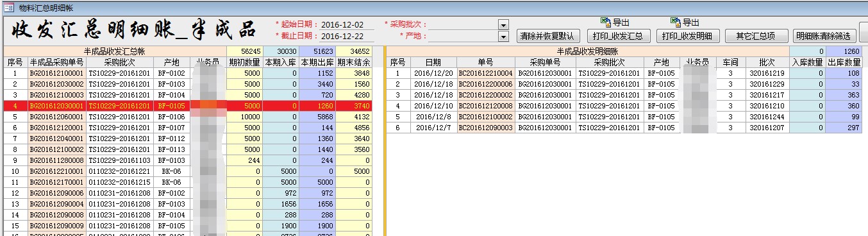The width and height of the screenshot is (868, 236).
Task: Select summary row BG201612100003
Action: [x=187, y=95]
